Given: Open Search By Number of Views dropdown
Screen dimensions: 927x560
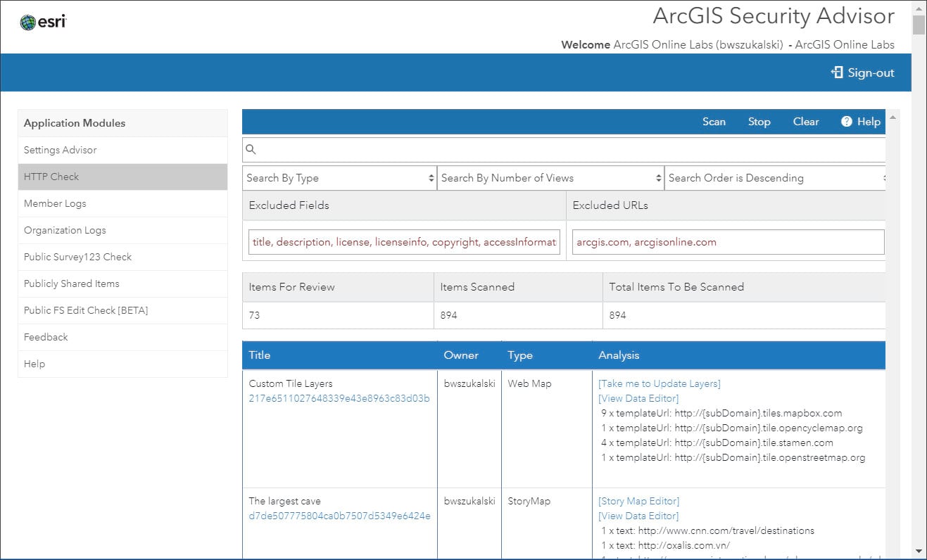Looking at the screenshot, I should click(x=550, y=178).
